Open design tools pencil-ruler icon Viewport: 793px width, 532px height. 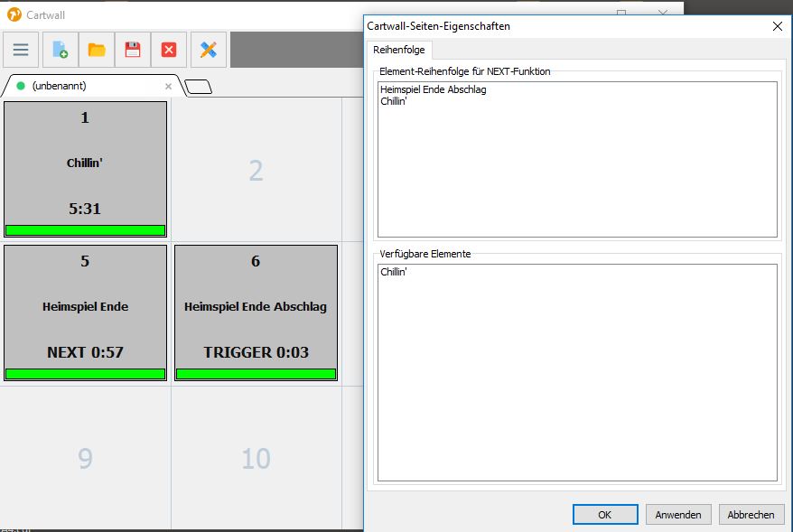(209, 50)
